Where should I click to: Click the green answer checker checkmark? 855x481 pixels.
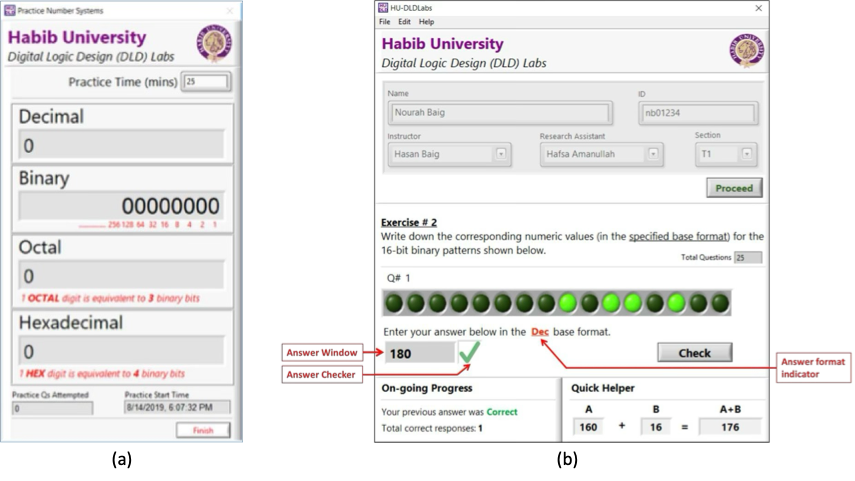[x=469, y=352]
